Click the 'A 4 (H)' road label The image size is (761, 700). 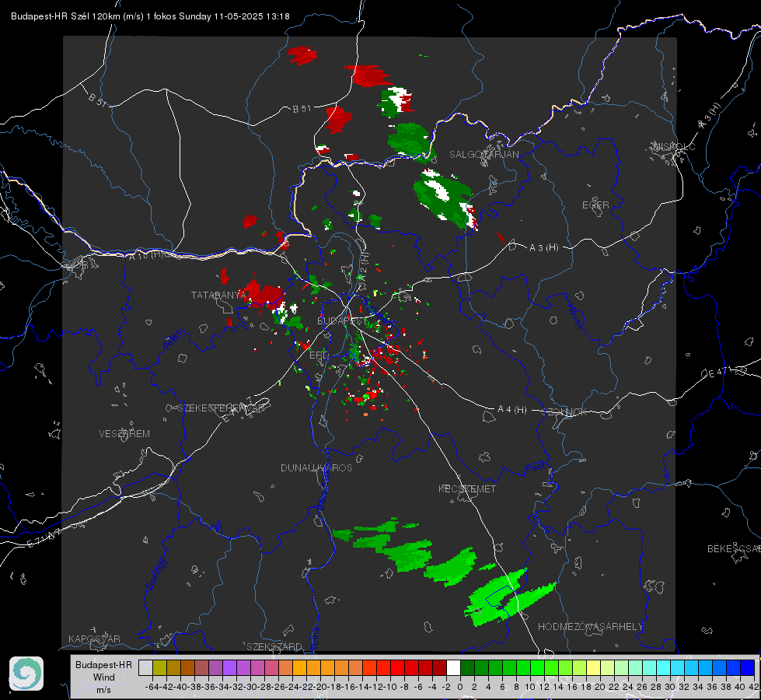[512, 410]
